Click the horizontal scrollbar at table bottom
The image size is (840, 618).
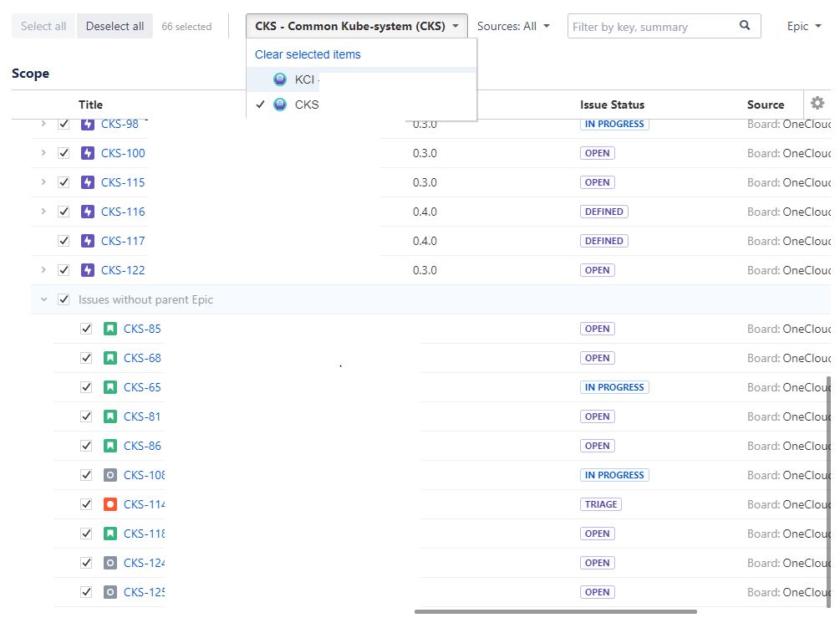(x=556, y=611)
